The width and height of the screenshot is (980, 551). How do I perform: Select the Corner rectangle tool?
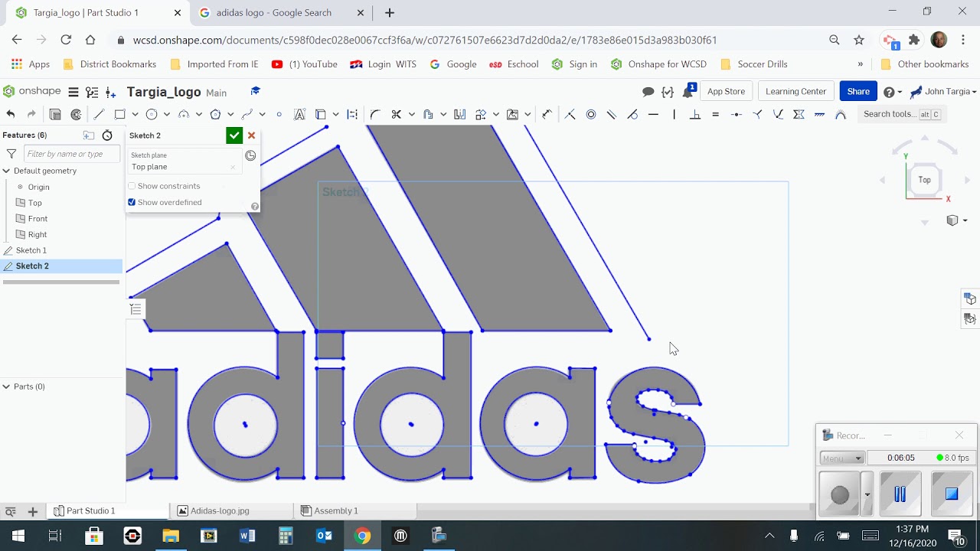120,114
